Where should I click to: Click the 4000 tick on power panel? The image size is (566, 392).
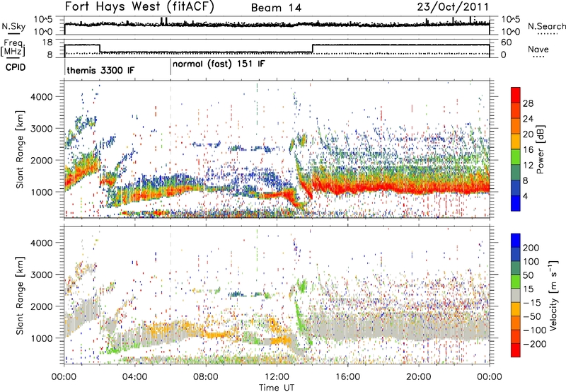[41, 97]
